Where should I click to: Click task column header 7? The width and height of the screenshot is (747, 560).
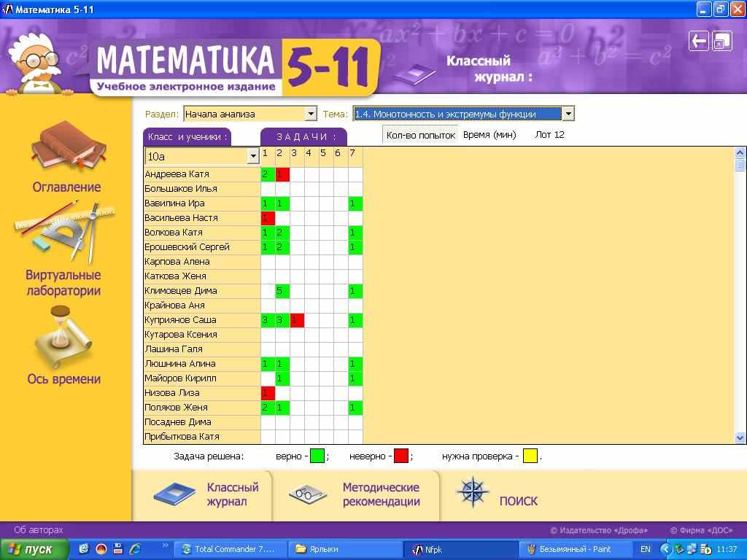352,153
